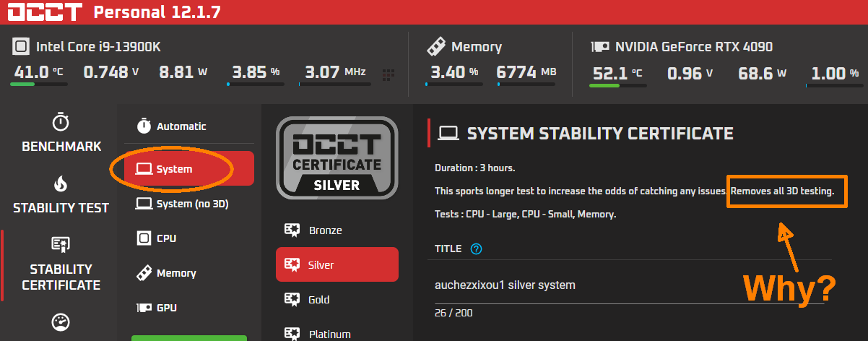Click the CPU temperature 41.0 °C reading
The image size is (868, 341).
[x=38, y=72]
